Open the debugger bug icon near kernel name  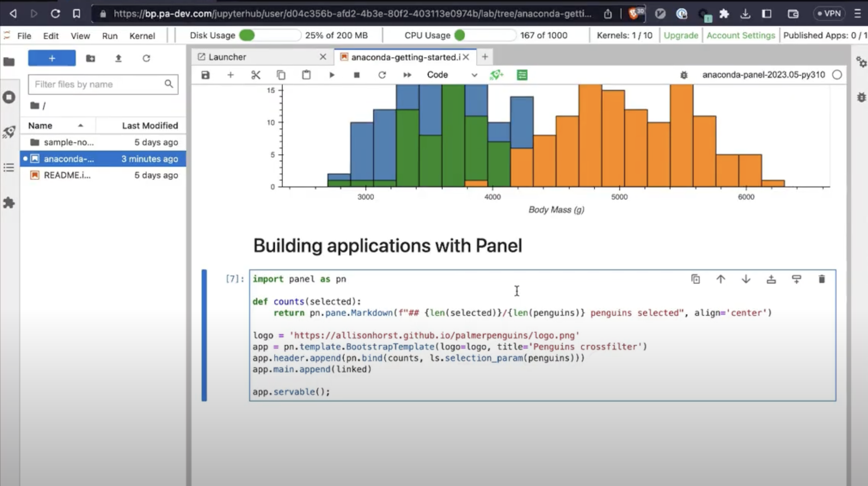point(684,75)
